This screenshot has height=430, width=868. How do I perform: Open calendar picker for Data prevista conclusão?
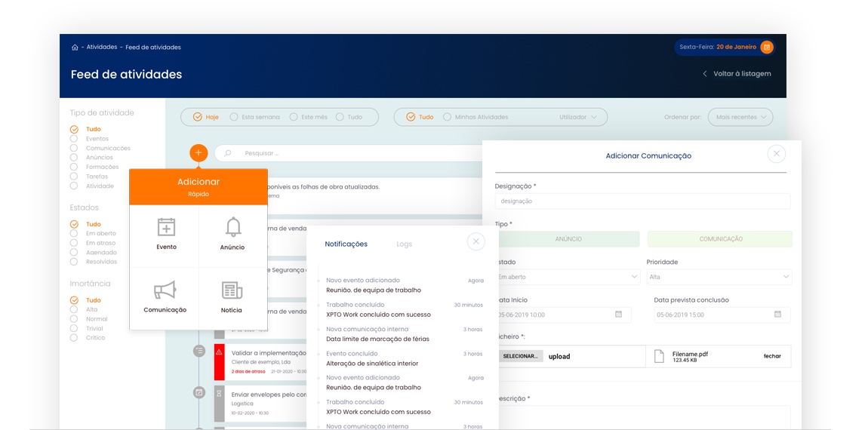[x=777, y=315]
